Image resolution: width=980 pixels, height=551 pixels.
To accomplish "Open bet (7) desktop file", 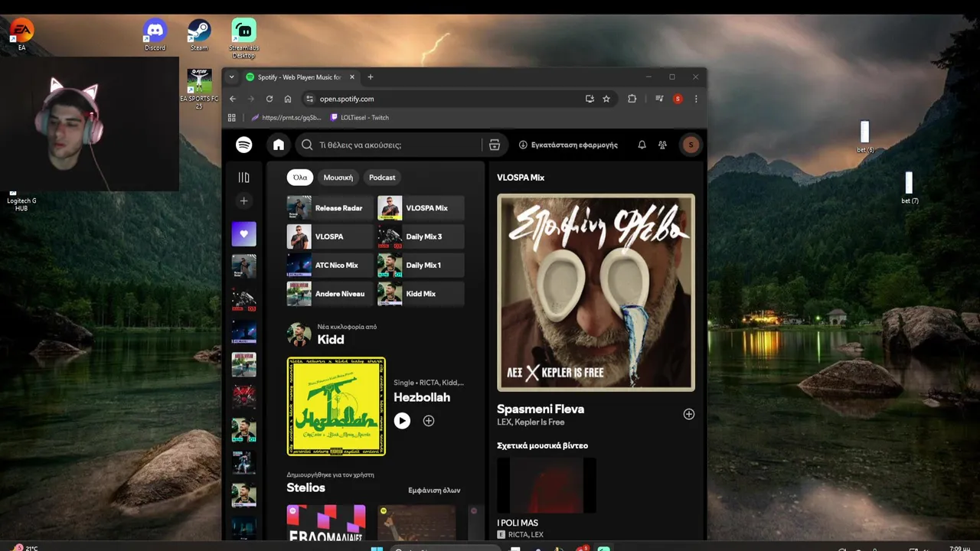I will click(x=910, y=188).
